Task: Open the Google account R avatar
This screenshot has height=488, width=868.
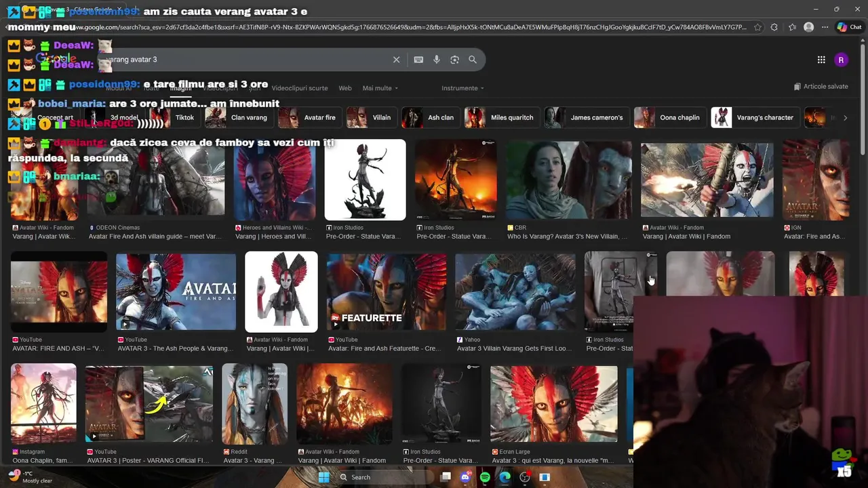Action: click(x=841, y=60)
